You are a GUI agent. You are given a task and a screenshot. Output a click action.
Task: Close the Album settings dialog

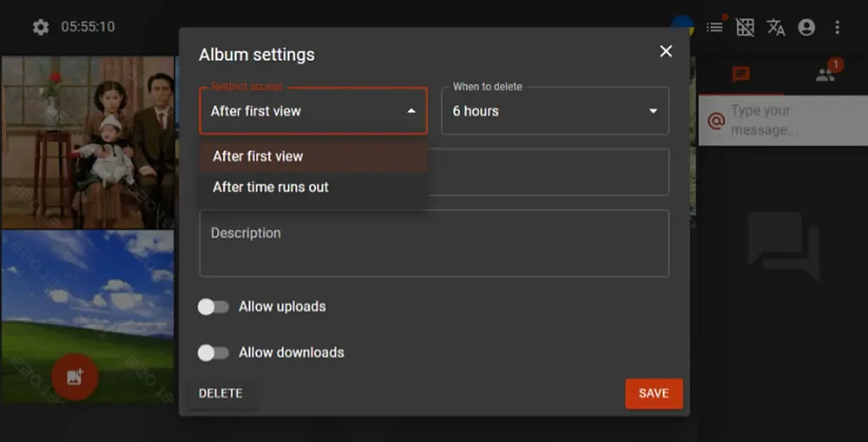666,52
